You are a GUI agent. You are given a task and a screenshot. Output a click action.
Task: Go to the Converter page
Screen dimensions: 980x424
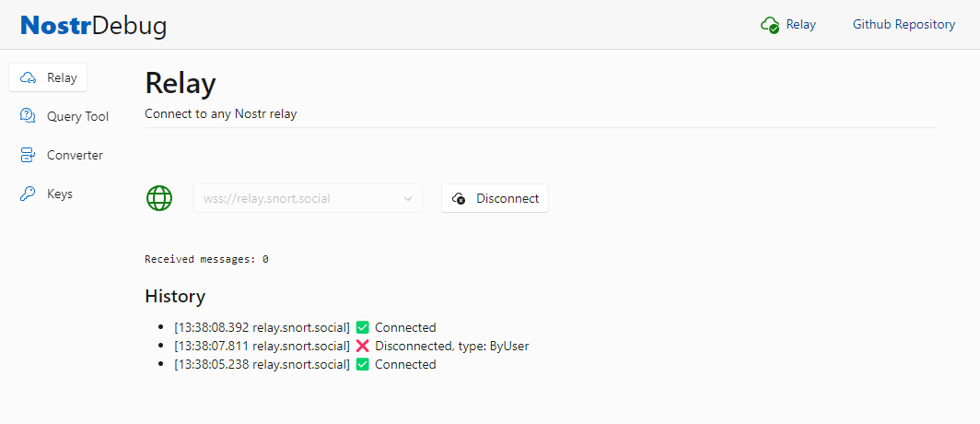tap(75, 155)
